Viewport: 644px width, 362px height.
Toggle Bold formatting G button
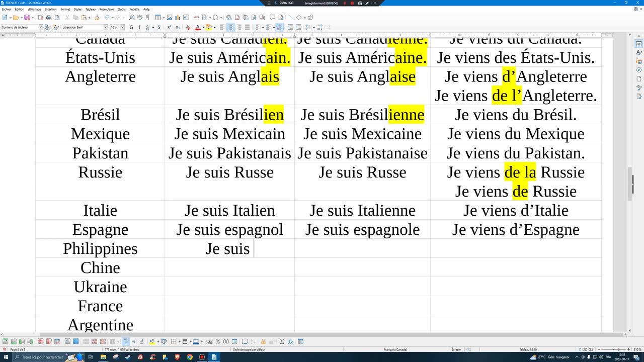131,27
